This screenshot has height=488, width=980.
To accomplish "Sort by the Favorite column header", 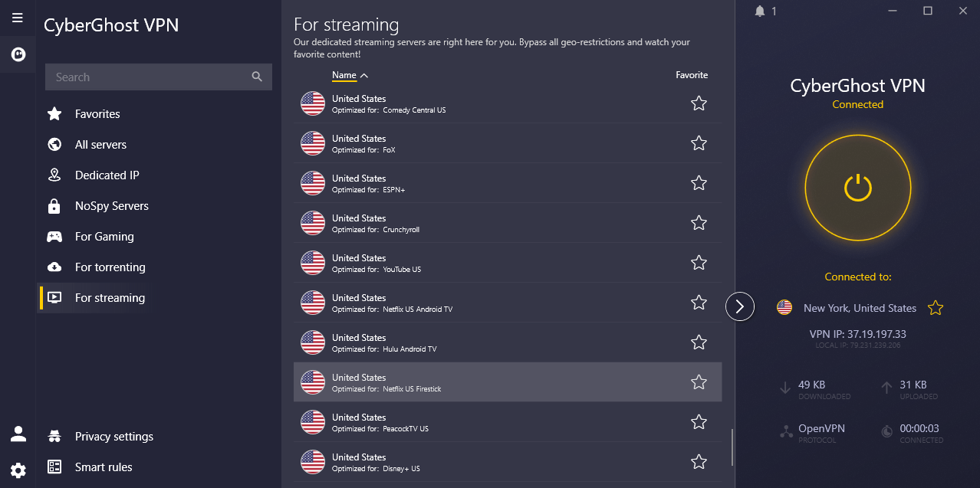I will pos(691,75).
